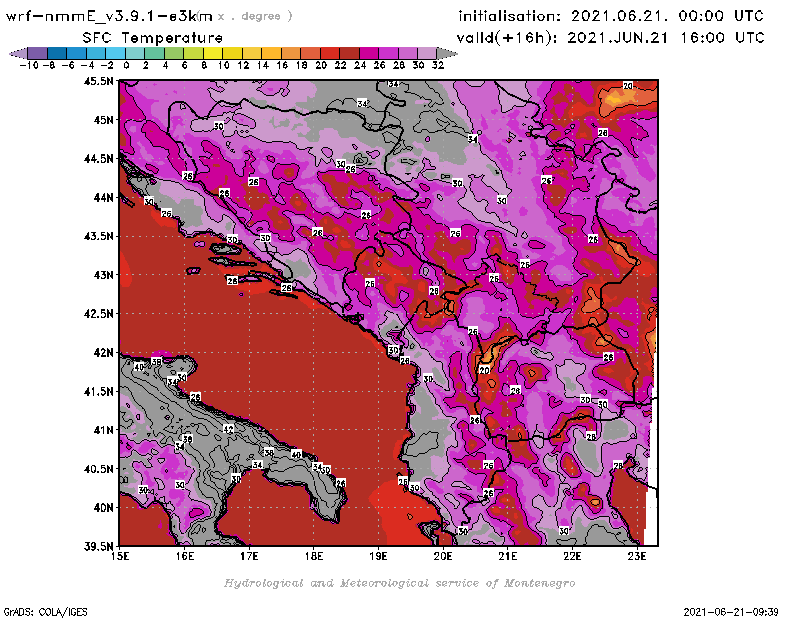Click the pale below -10 legend arrow
The image size is (800, 618).
[x=18, y=53]
